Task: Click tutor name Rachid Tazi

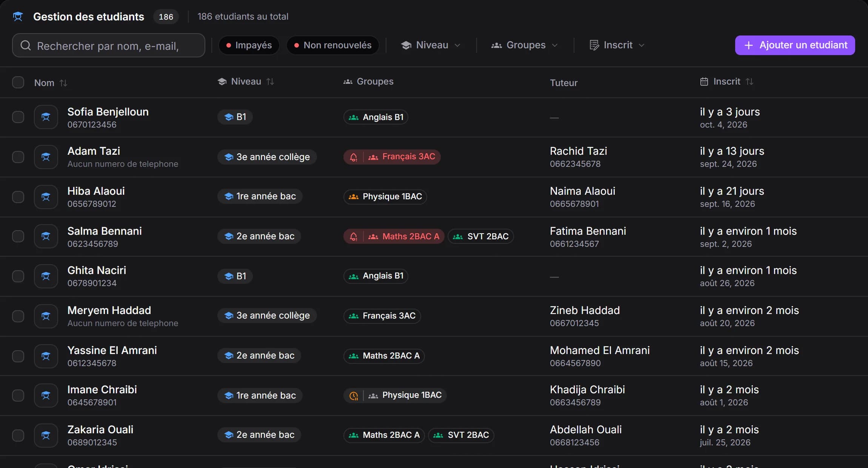Action: pos(579,151)
